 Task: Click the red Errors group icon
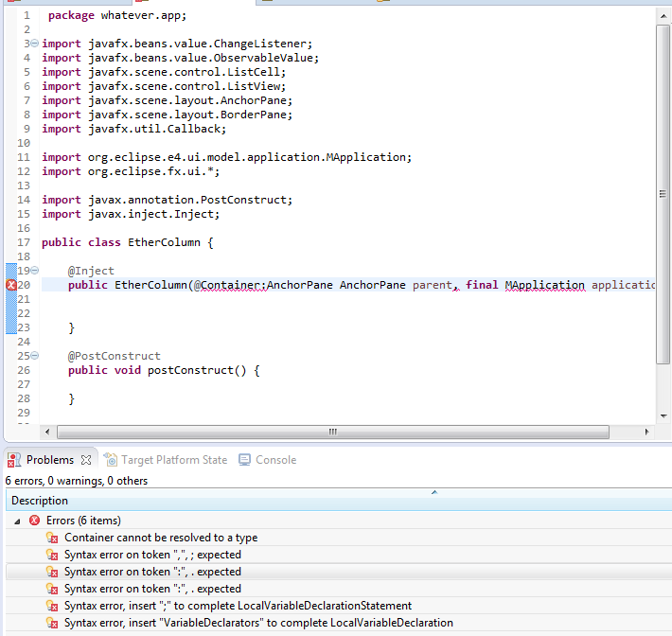click(34, 521)
